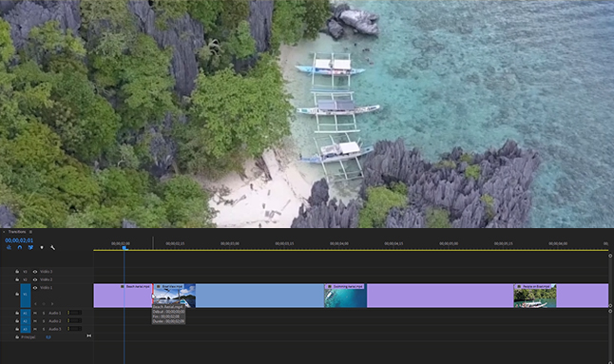Toggle A2 track targeting

[x=25, y=321]
